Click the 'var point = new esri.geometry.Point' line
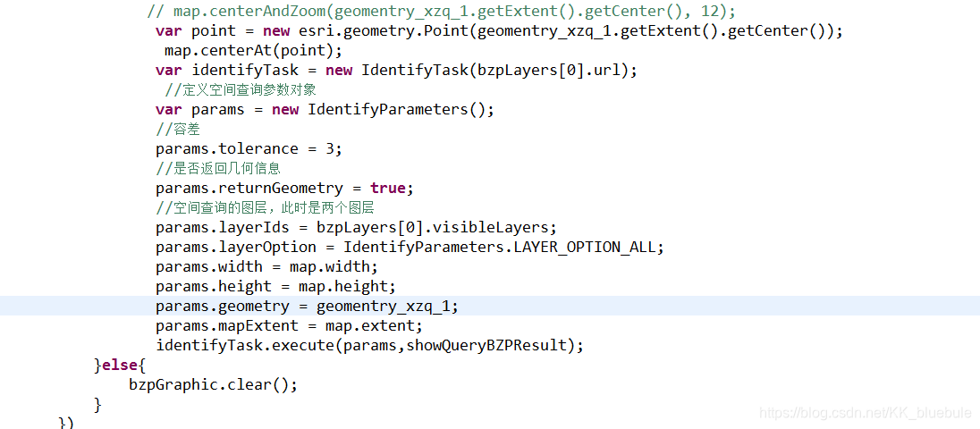 (x=499, y=30)
